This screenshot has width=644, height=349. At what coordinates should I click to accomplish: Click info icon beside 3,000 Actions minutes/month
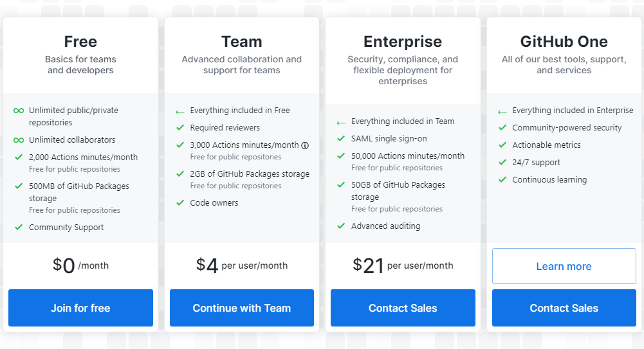click(305, 146)
